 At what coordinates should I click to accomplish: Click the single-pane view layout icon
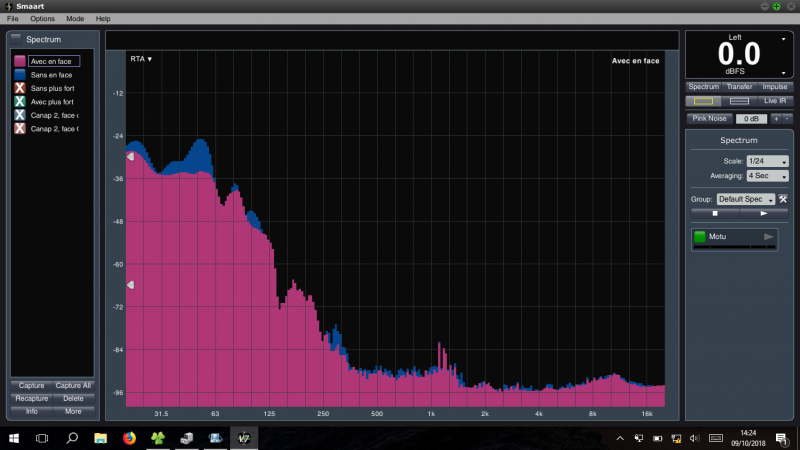pyautogui.click(x=704, y=101)
